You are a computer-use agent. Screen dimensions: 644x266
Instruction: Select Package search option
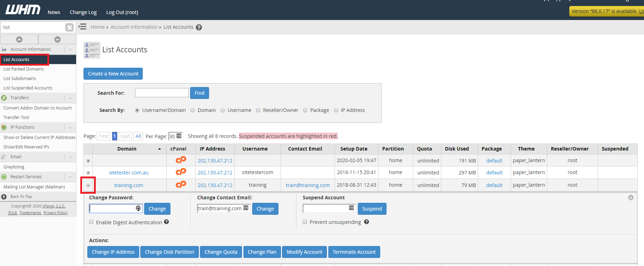[x=305, y=110]
